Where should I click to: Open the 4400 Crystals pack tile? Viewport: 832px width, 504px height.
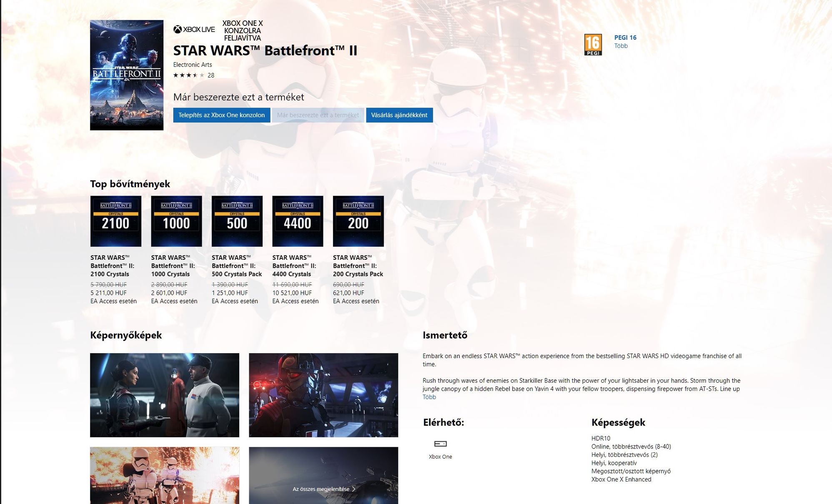(298, 221)
